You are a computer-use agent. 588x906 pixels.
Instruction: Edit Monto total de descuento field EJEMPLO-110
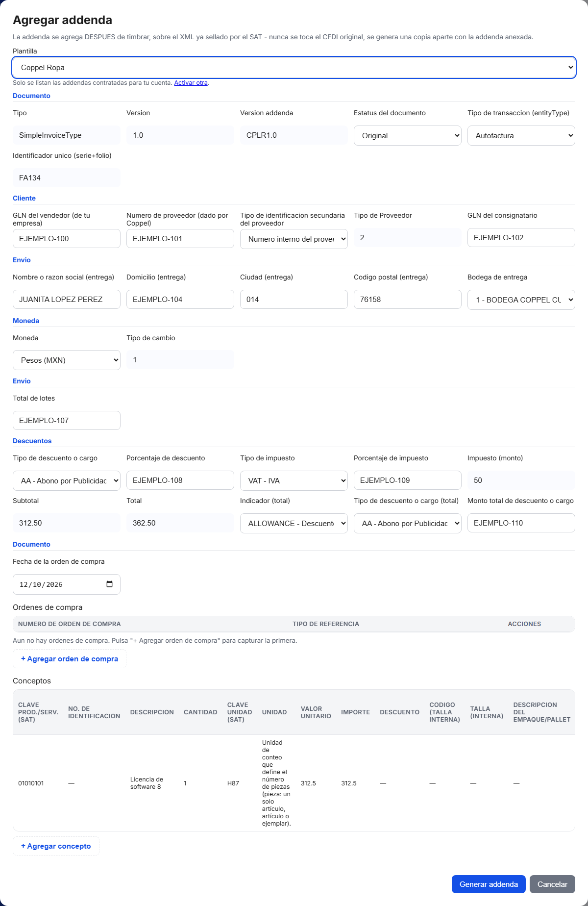click(x=521, y=523)
